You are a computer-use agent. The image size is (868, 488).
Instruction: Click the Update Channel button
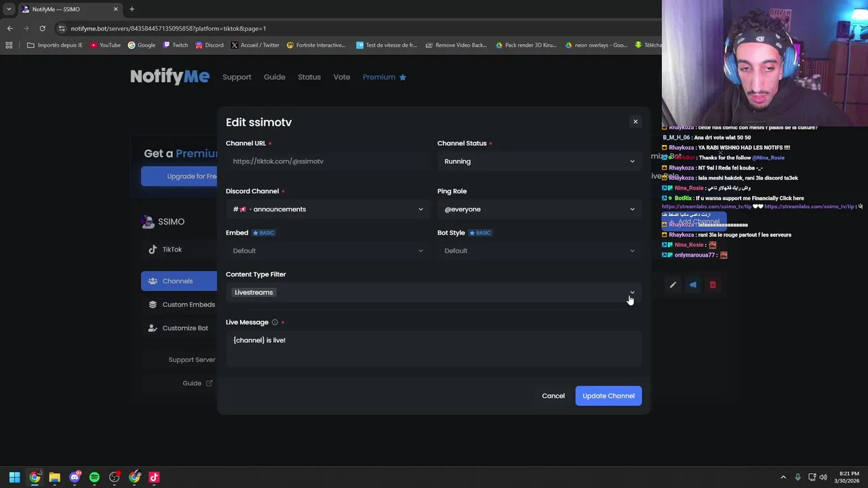[608, 396]
